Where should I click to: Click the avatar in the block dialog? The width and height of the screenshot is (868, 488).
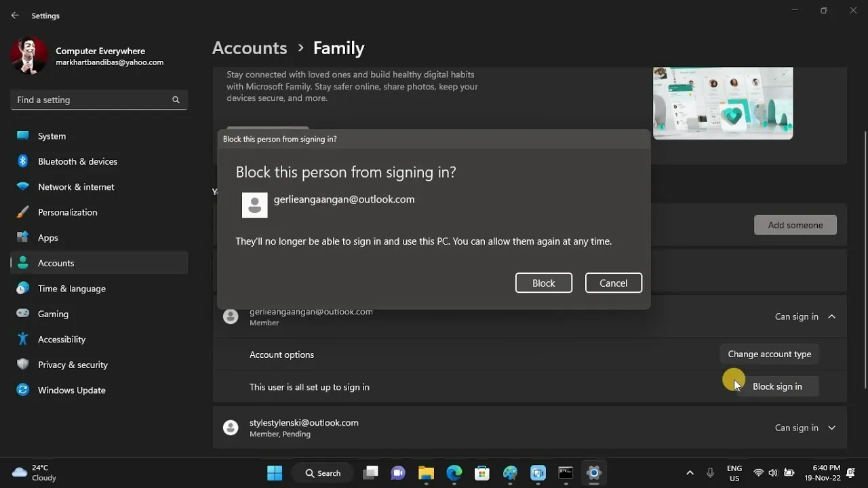255,205
